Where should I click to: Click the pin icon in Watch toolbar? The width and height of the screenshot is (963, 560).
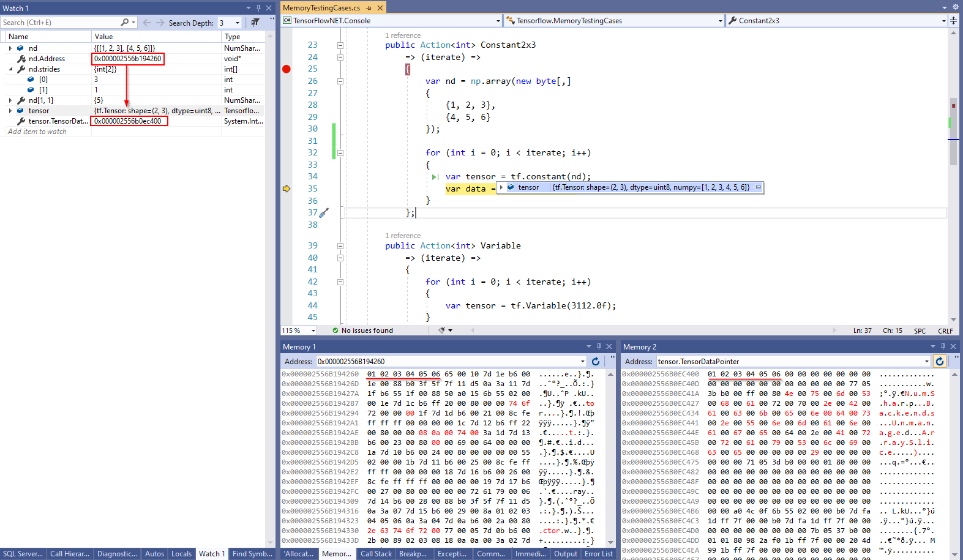255,23
